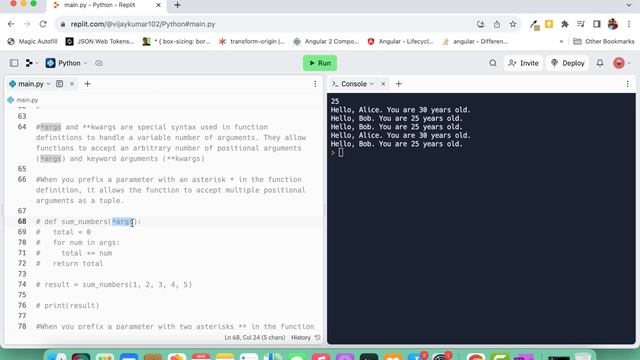This screenshot has height=360, width=640.
Task: Open the transform-origin bookmark
Action: click(x=252, y=41)
